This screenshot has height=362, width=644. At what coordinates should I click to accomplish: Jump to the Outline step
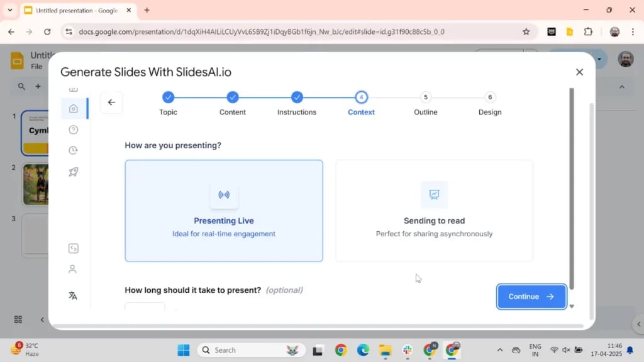click(426, 97)
